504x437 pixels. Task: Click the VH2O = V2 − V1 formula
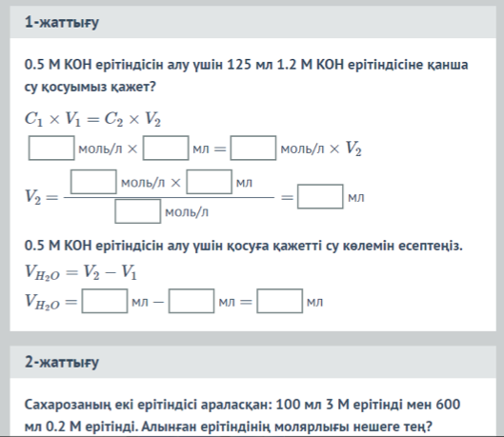pyautogui.click(x=81, y=272)
